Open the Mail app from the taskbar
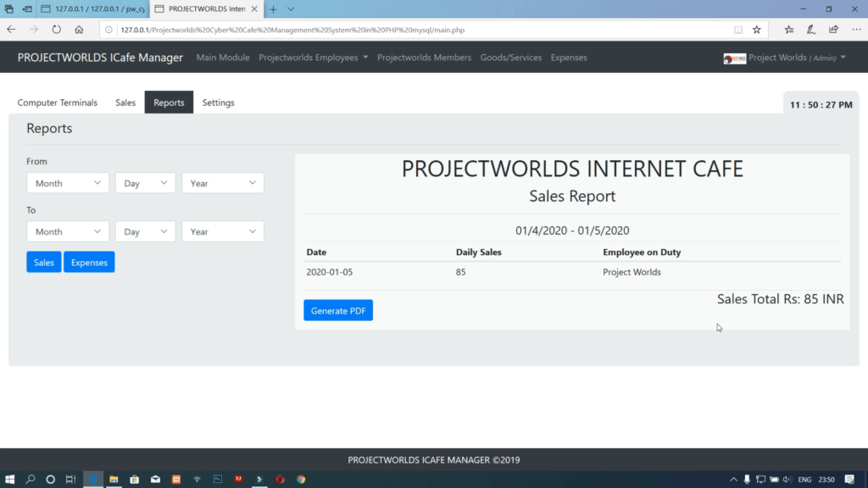 [155, 480]
